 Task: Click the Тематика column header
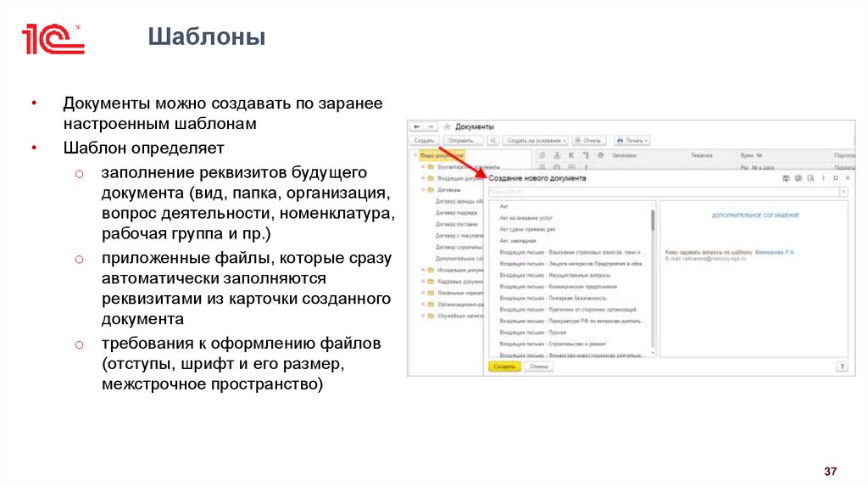701,155
